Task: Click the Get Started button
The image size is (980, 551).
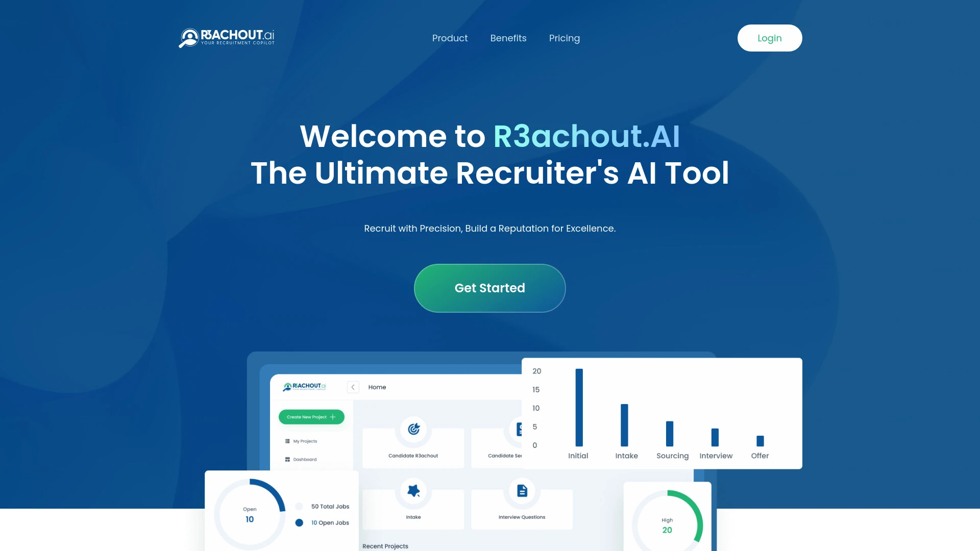Action: point(490,288)
